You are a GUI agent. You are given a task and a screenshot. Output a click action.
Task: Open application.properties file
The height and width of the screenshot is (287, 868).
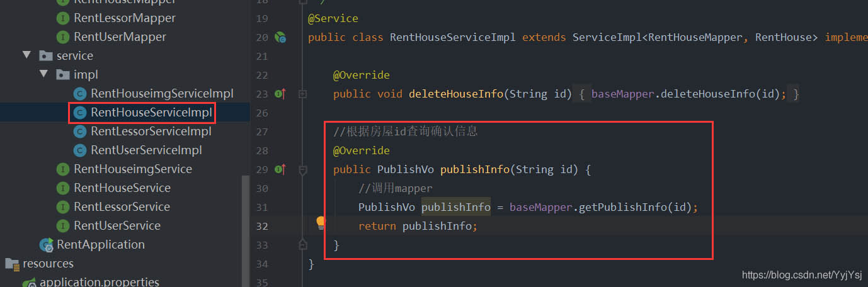(x=100, y=282)
